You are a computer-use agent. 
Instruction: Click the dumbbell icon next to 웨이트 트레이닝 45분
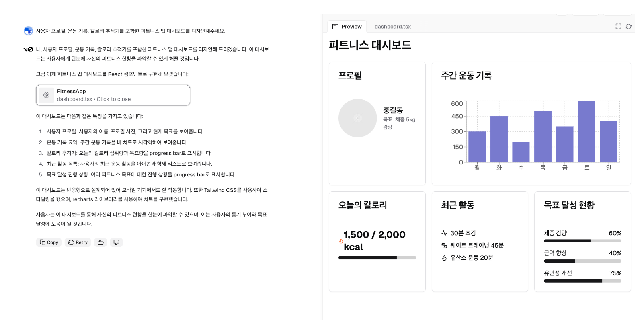(443, 245)
